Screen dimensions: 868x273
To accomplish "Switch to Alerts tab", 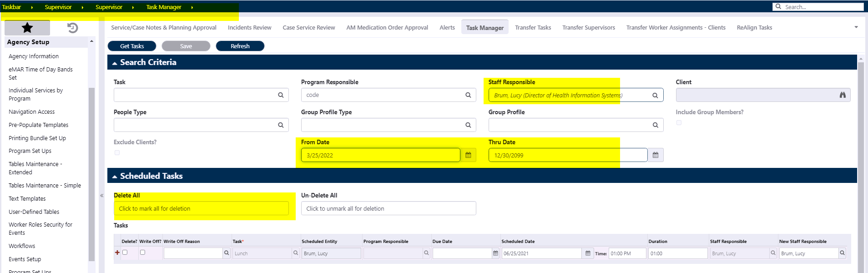I will (x=447, y=28).
